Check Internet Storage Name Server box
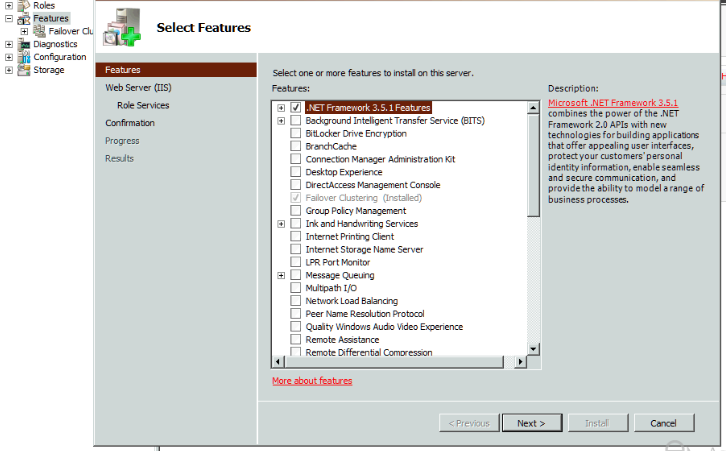The width and height of the screenshot is (726, 451). coord(295,249)
